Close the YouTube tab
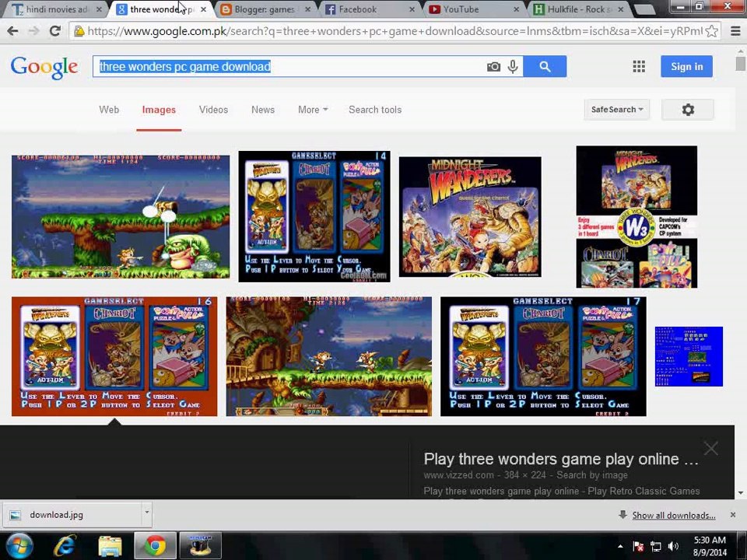This screenshot has width=747, height=560. 517,9
